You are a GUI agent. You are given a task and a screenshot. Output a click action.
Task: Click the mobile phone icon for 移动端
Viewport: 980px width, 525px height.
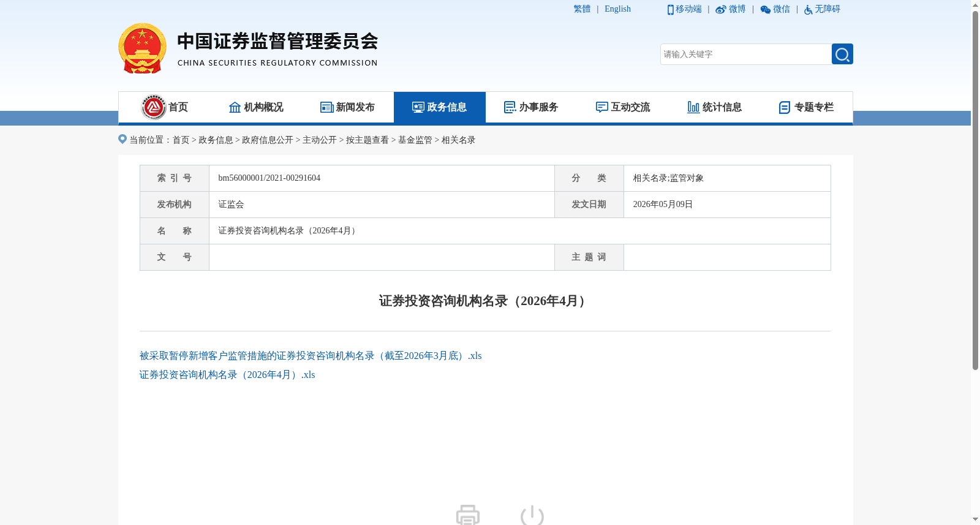[x=671, y=10]
